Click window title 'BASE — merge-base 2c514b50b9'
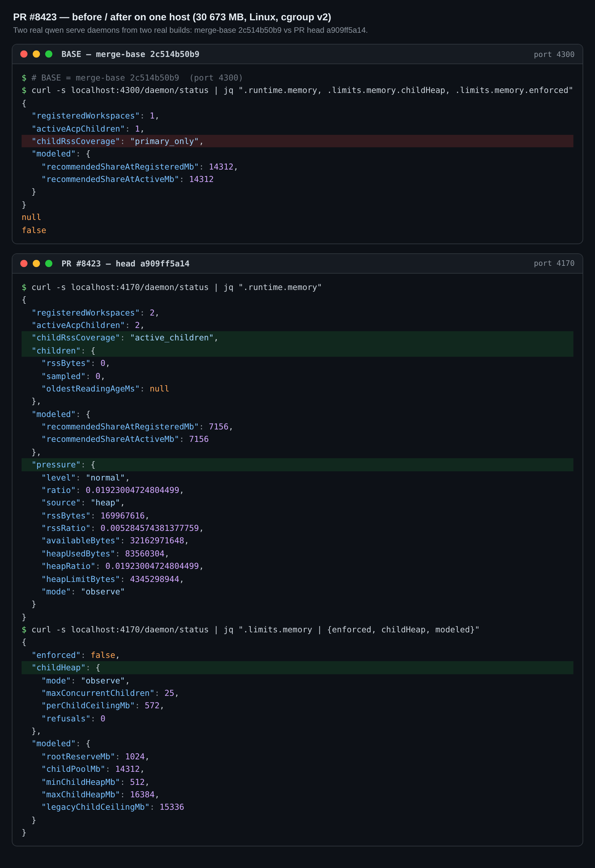 click(130, 54)
